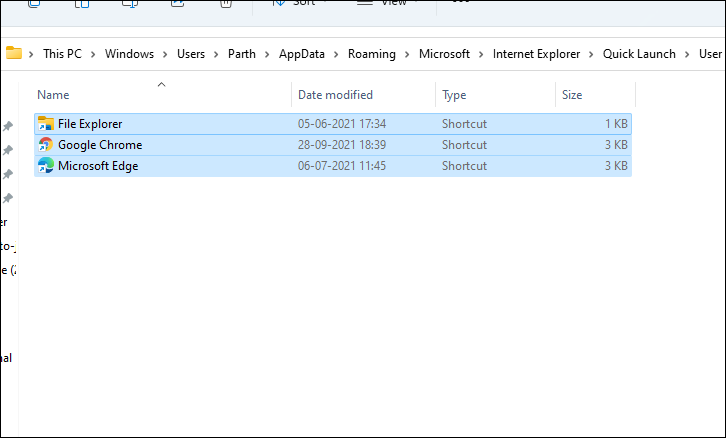Screen dimensions: 726x438
Task: Click the Shortcut type in the Google Chrome row
Action: 464,145
